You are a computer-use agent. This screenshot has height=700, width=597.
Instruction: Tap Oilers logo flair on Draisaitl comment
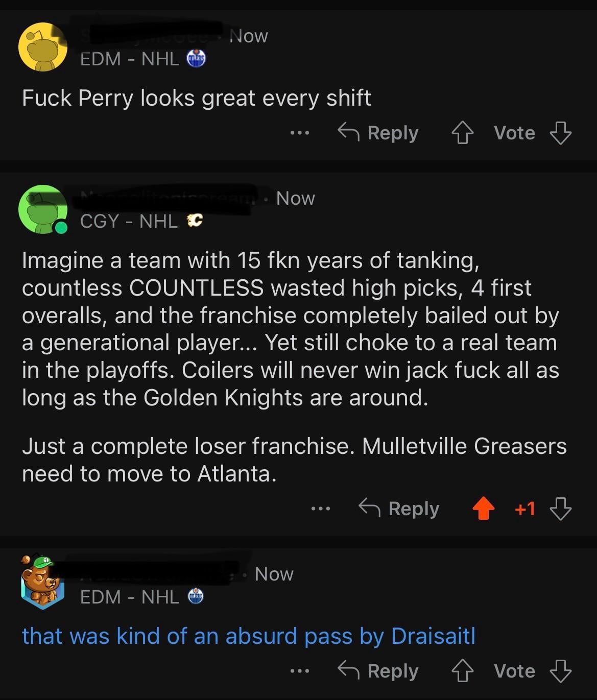196,596
